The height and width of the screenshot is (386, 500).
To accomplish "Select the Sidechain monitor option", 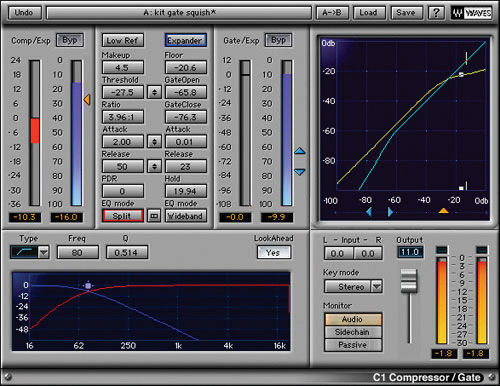I will click(x=353, y=332).
